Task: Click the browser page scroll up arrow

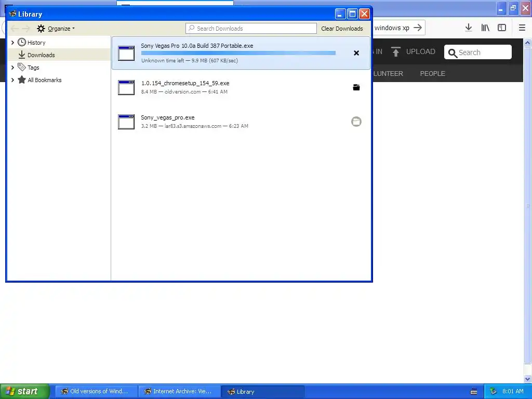Action: (x=528, y=43)
